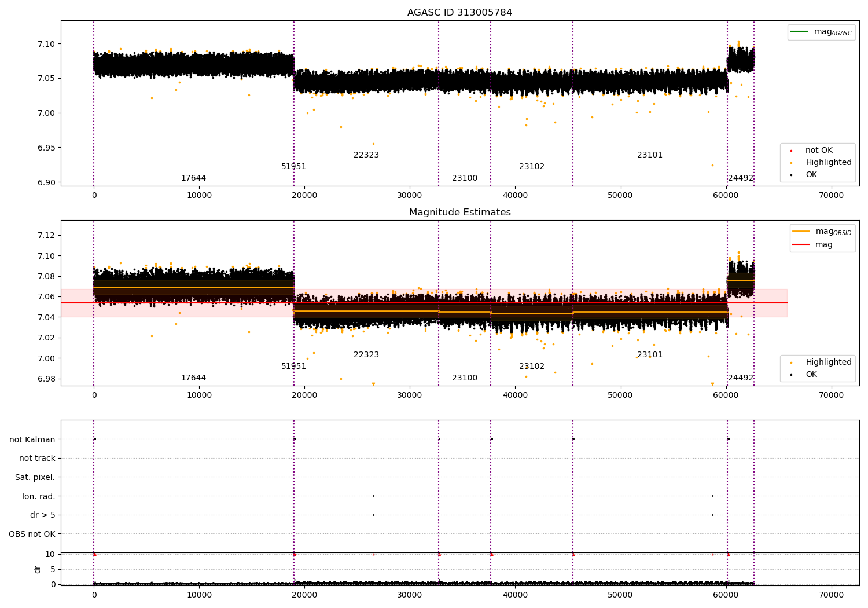Click the 'Ion. rad.' row label

coord(39,497)
